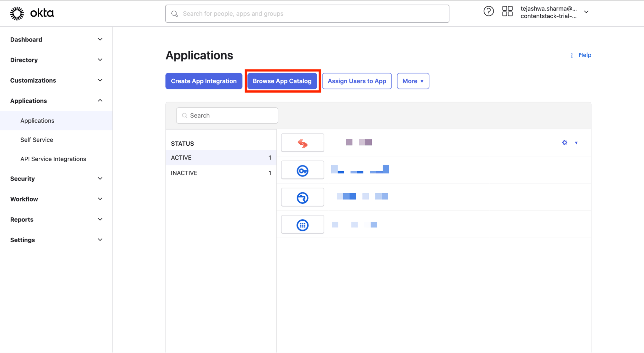This screenshot has height=353, width=644.
Task: Open the account dropdown chevron
Action: 586,12
